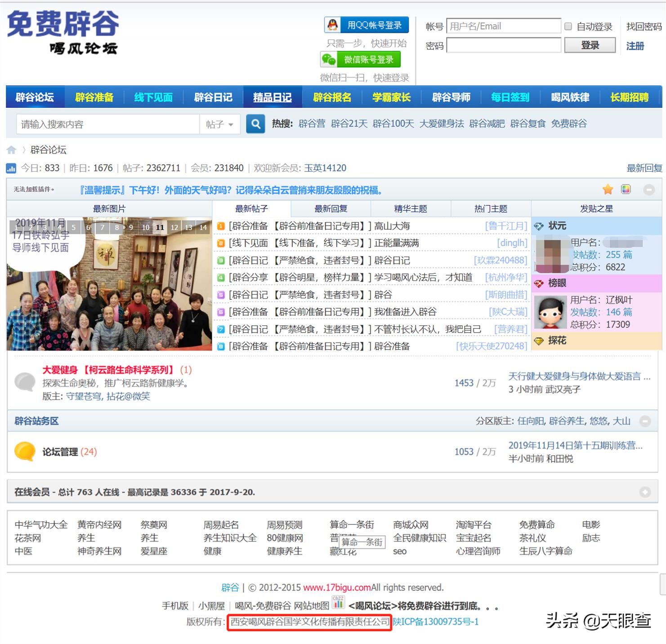Click the 注册 link

(x=635, y=46)
